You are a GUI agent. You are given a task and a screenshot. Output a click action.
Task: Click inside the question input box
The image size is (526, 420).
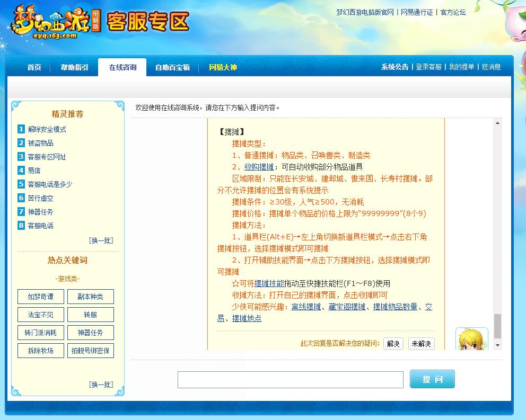[291, 379]
